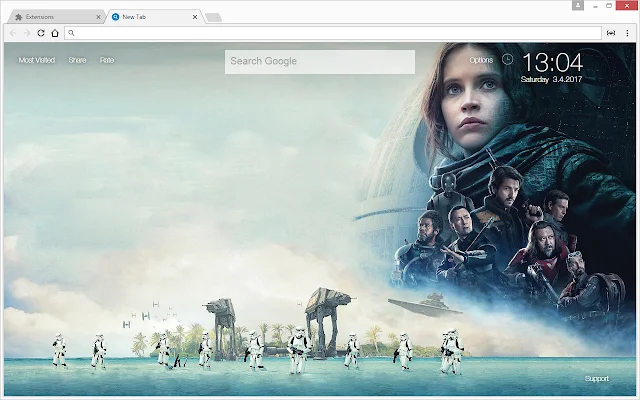Click the browser forward arrow
The height and width of the screenshot is (400, 640).
(27, 33)
